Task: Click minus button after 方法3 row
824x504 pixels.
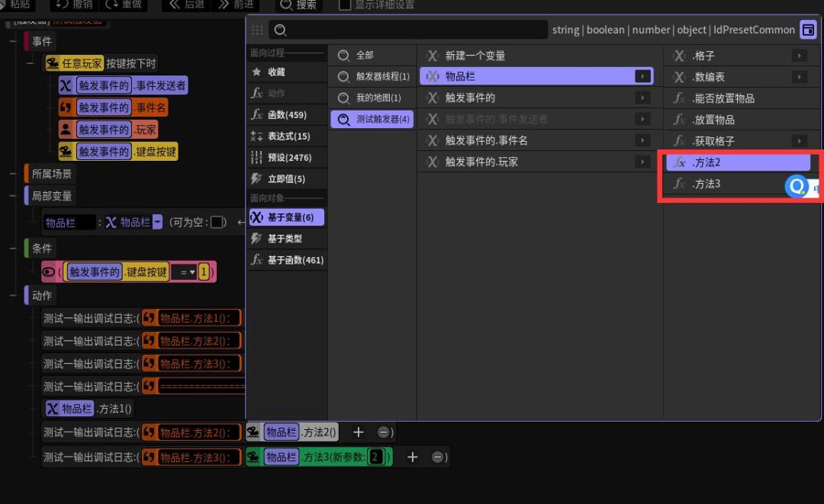Action: 437,457
